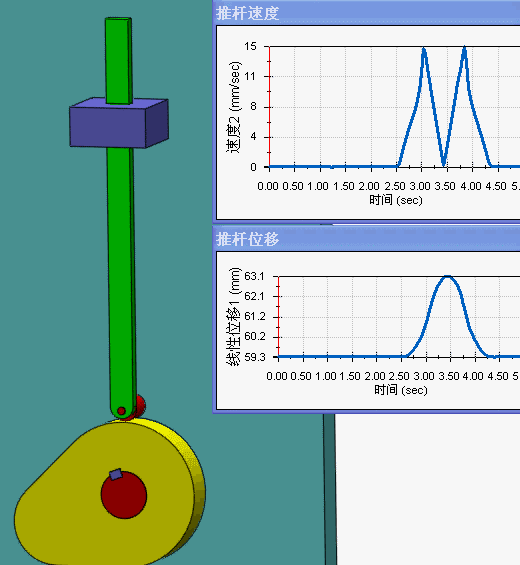Click the 时间 (sec) label under displacement plot

[x=400, y=390]
